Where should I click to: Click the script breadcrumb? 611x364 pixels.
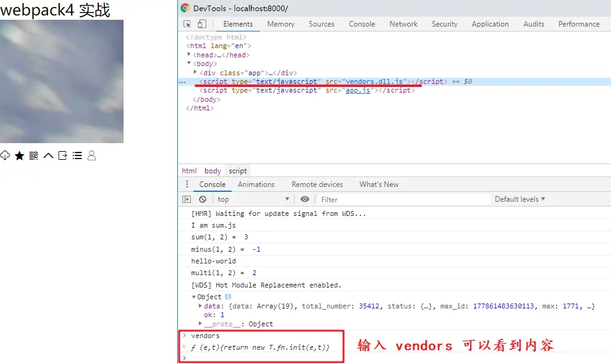tap(238, 171)
